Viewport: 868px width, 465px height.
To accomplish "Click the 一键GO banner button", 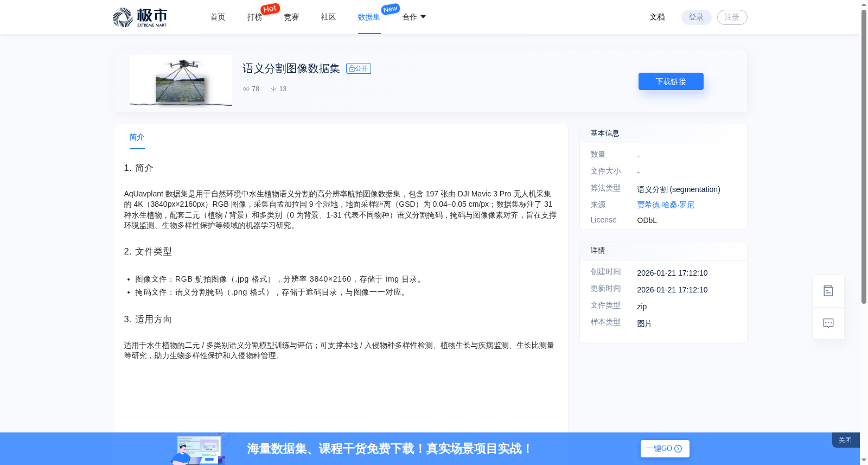I will click(x=665, y=449).
